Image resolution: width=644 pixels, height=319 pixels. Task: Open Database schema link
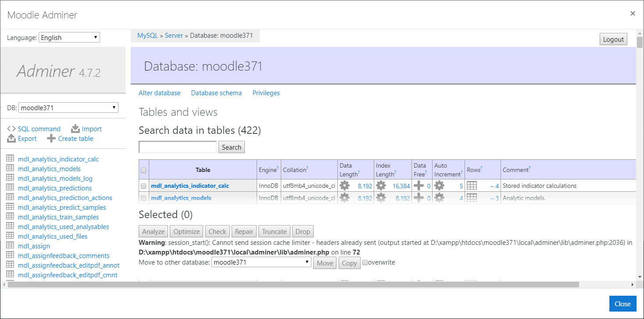tap(216, 93)
